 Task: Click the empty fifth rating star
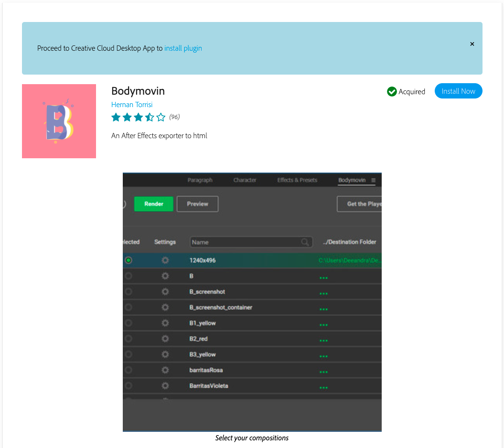pos(161,117)
